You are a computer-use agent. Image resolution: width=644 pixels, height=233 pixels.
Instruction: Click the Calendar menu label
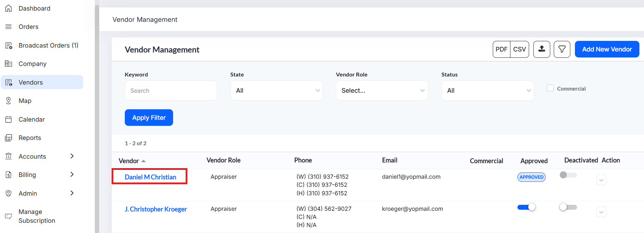pos(32,119)
